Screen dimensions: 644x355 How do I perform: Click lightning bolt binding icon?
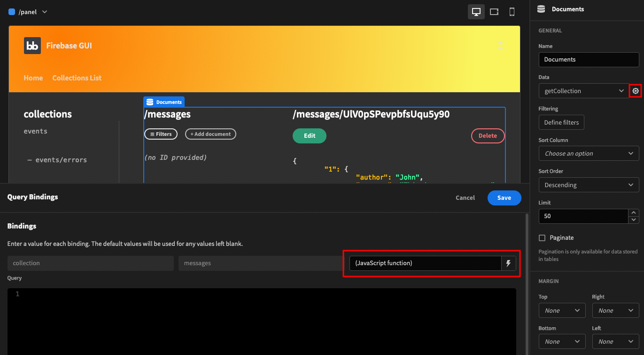(x=508, y=263)
